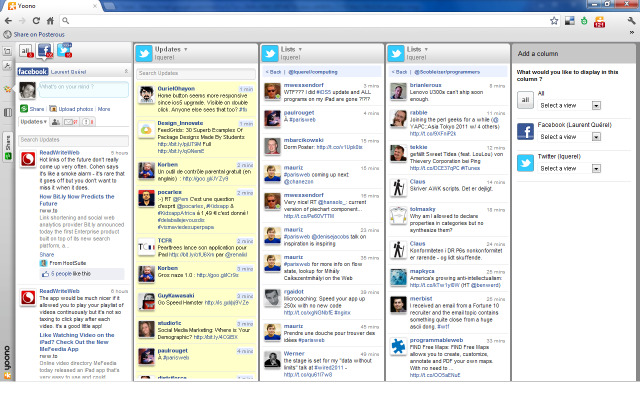Open the Twitter account tab icon

click(65, 50)
